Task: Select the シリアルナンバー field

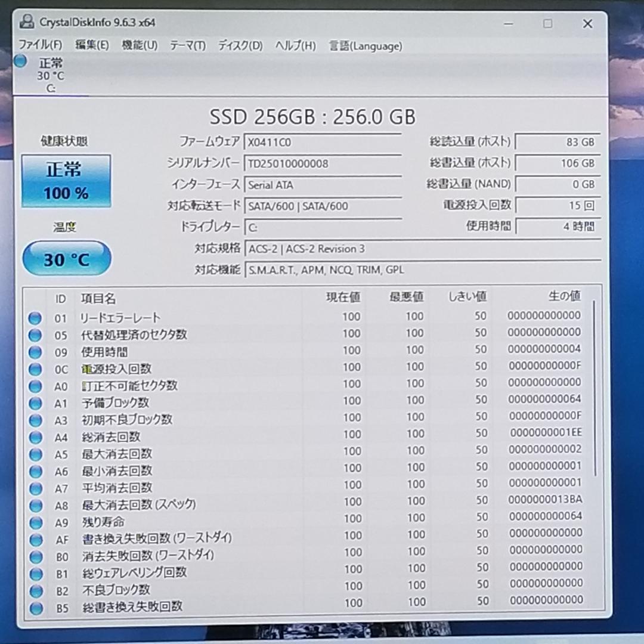Action: coord(322,163)
